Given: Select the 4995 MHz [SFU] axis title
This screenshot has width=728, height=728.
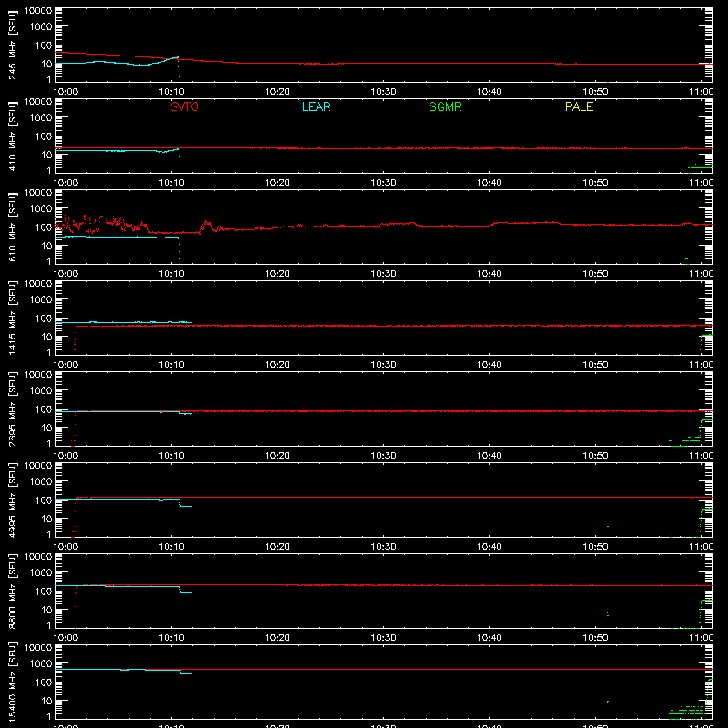Looking at the screenshot, I should 12,500.
